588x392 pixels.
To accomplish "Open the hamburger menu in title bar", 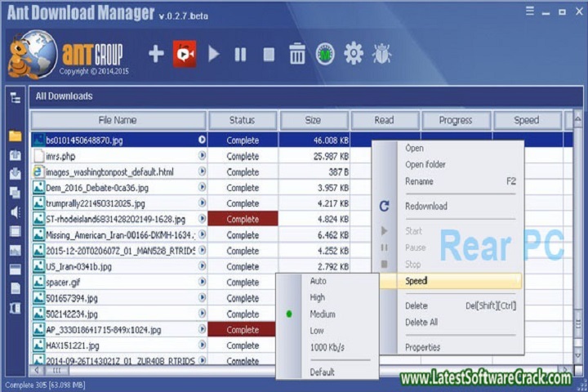I will pyautogui.click(x=530, y=11).
